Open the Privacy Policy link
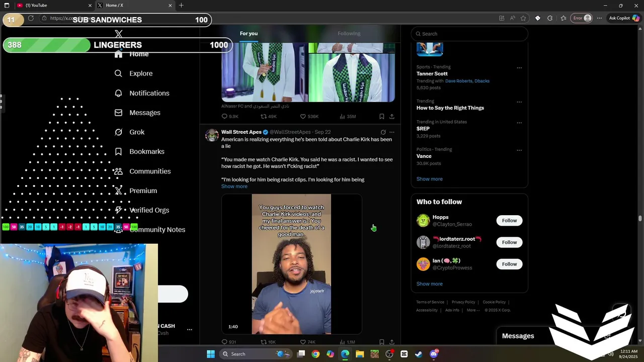Viewport: 644px width, 362px height. [x=463, y=302]
